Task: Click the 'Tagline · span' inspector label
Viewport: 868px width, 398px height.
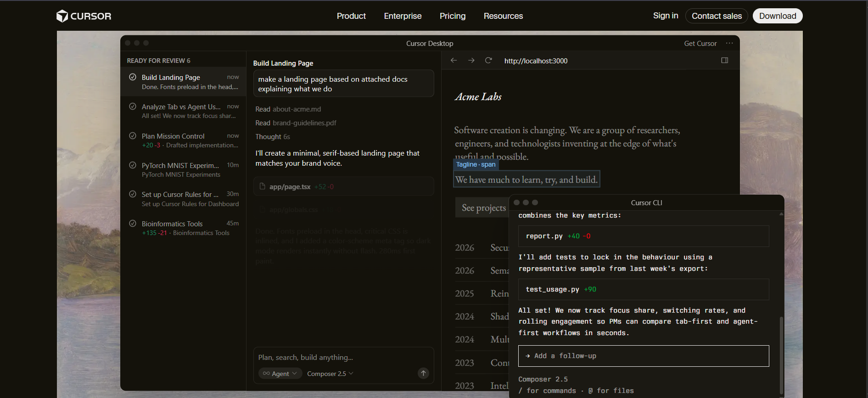Action: tap(476, 164)
